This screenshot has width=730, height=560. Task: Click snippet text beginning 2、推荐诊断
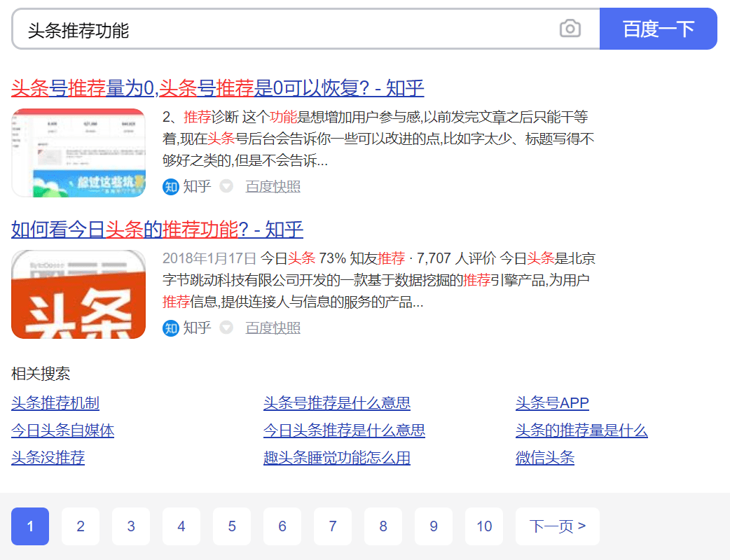coord(378,139)
